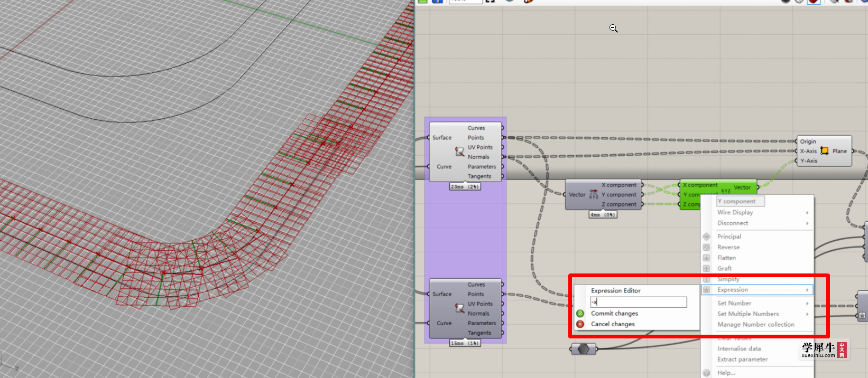The image size is (868, 378).
Task: Click the Deconstruct Vector component icon
Action: (594, 194)
